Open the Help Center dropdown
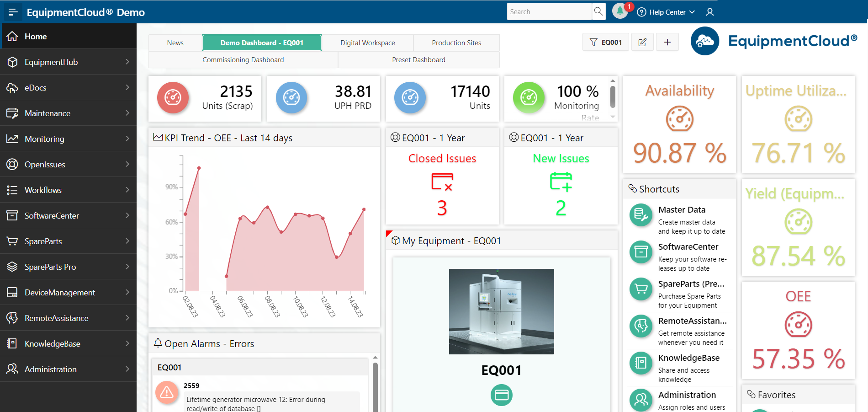The width and height of the screenshot is (868, 412). (666, 12)
